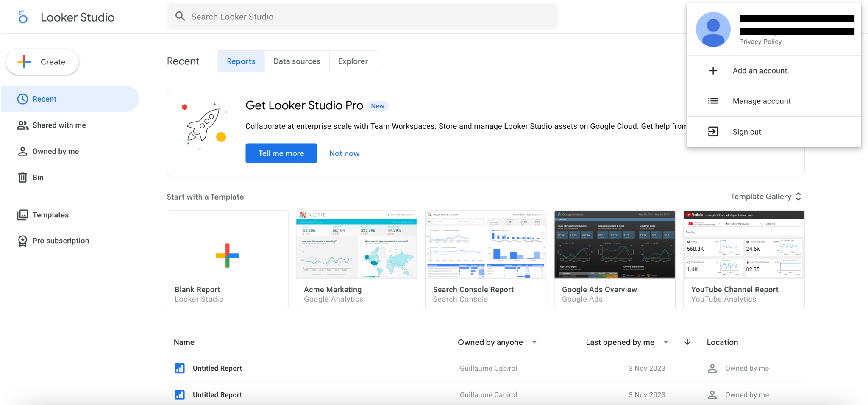This screenshot has width=868, height=405.
Task: Expand the Template Gallery
Action: pyautogui.click(x=765, y=196)
